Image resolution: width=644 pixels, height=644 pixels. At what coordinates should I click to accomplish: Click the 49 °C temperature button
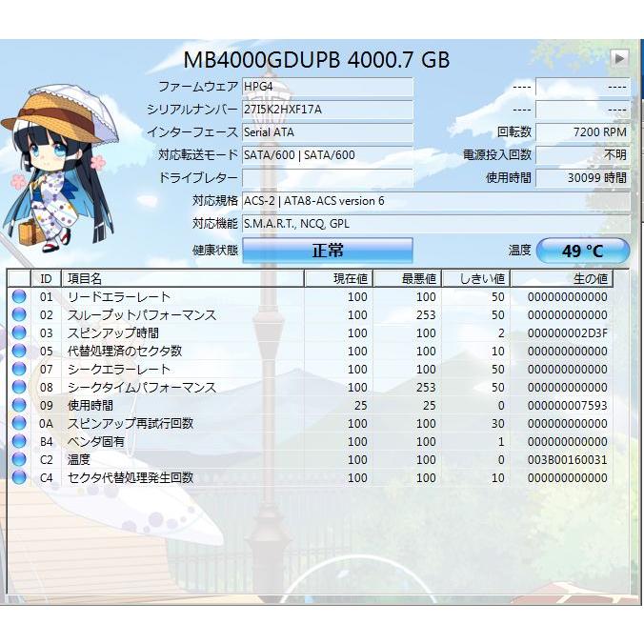pos(583,251)
